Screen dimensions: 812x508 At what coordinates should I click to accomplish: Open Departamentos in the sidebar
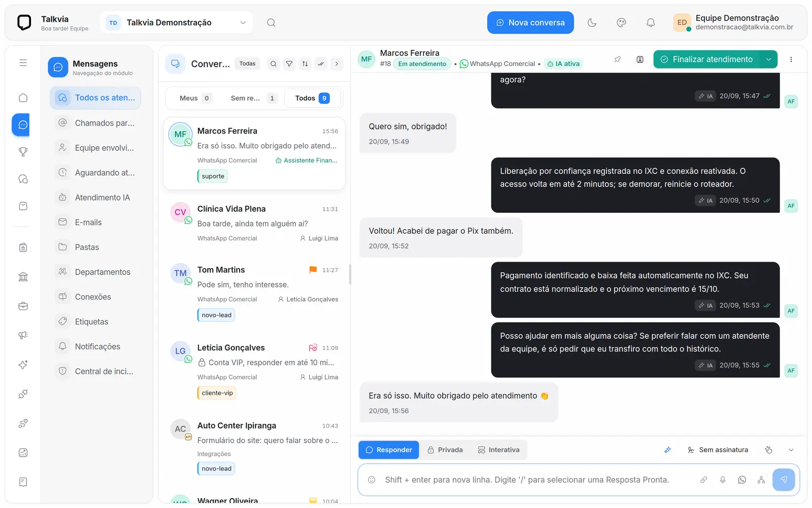[95, 272]
